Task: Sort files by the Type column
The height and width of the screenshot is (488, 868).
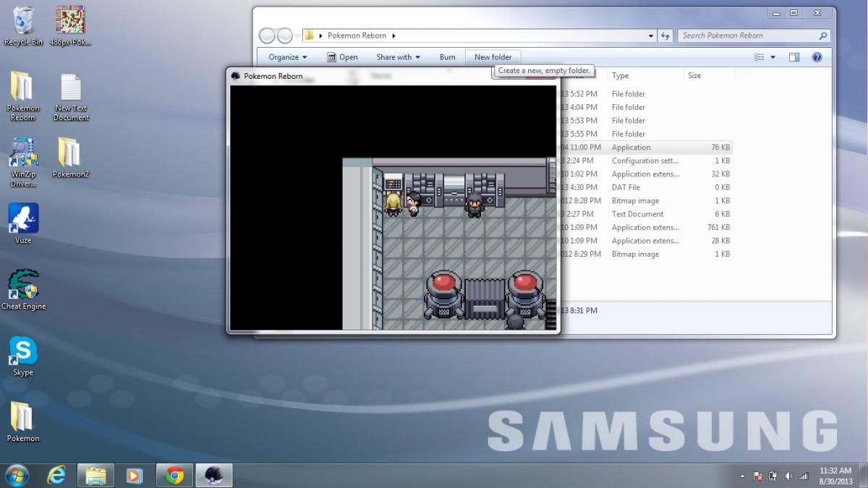Action: tap(620, 75)
